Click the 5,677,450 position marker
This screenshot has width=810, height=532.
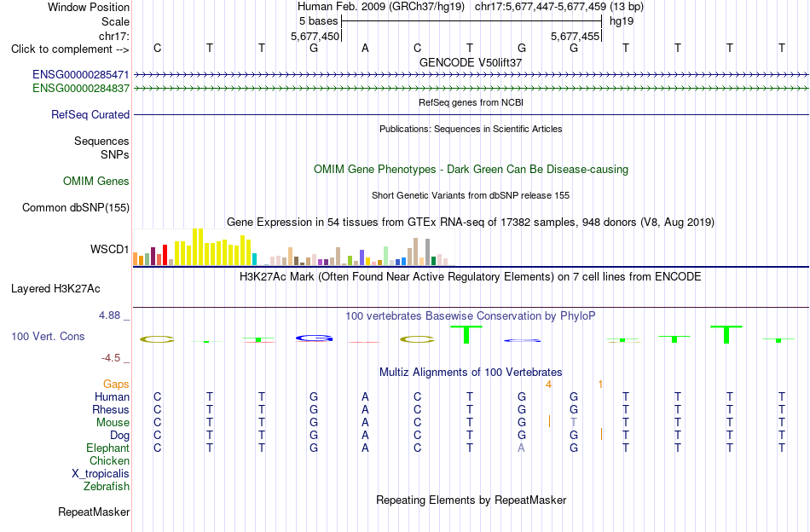coord(315,36)
